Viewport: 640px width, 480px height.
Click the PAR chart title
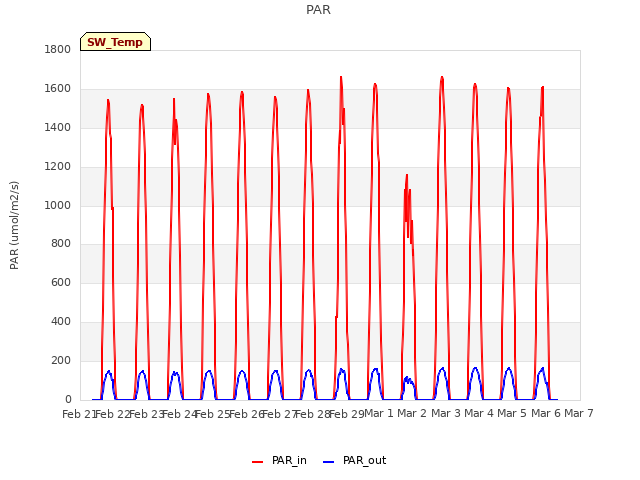(x=318, y=10)
